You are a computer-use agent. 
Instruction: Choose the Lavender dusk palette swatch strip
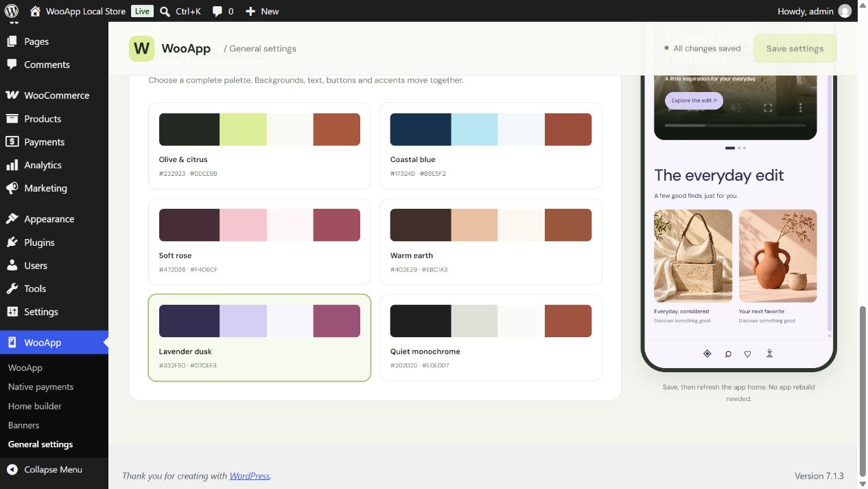259,321
